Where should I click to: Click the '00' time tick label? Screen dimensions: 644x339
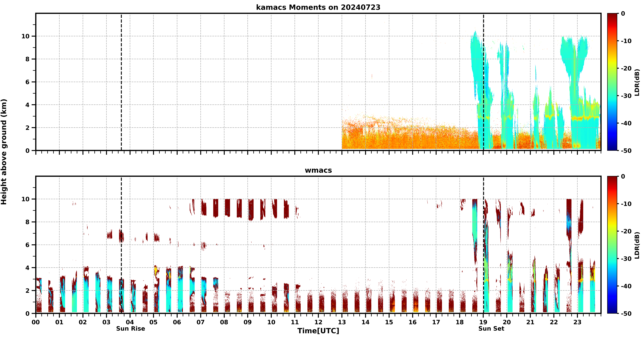tap(36, 322)
